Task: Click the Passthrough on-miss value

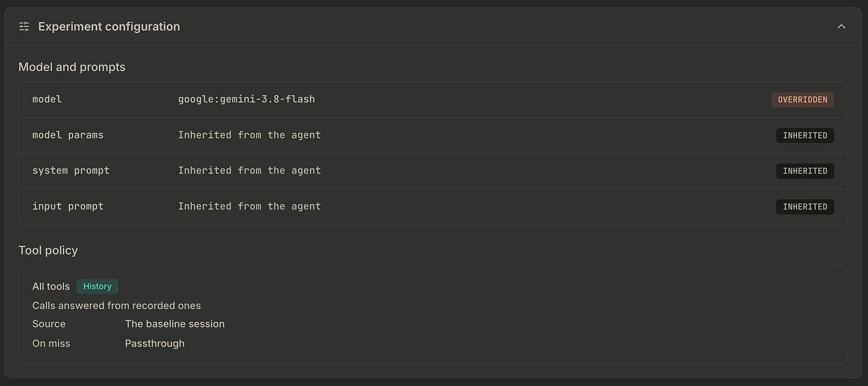Action: pyautogui.click(x=154, y=344)
